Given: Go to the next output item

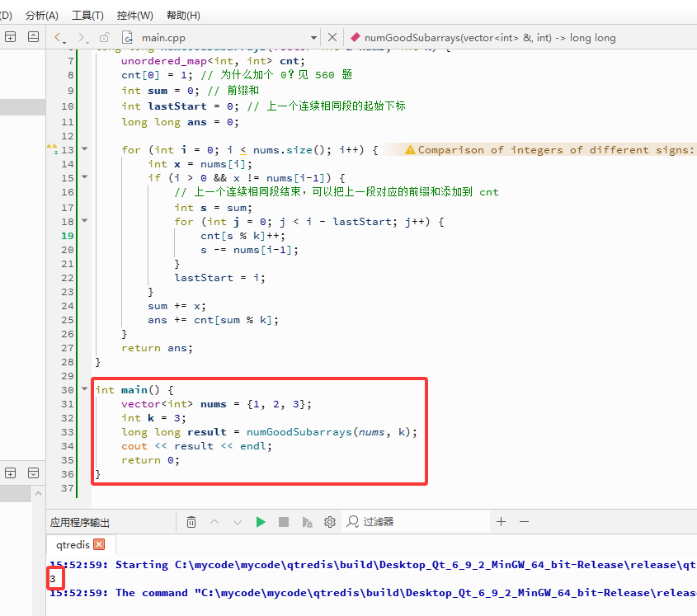Looking at the screenshot, I should 238,522.
